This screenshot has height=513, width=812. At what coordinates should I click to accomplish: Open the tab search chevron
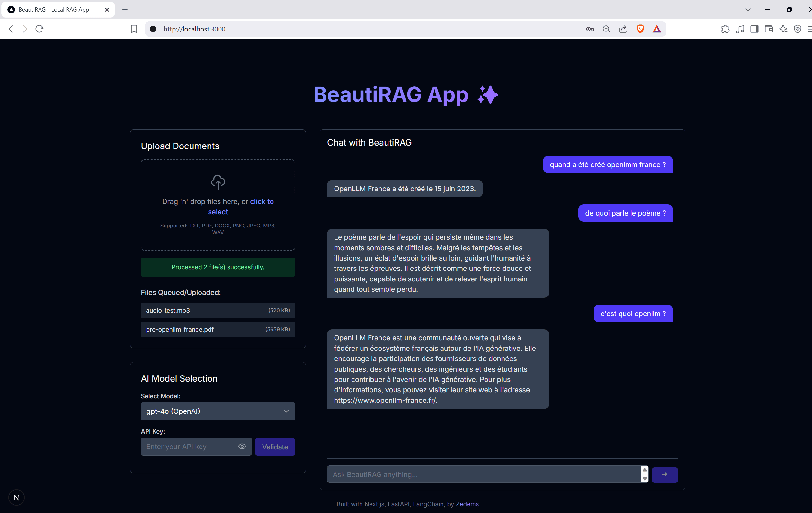pyautogui.click(x=748, y=9)
